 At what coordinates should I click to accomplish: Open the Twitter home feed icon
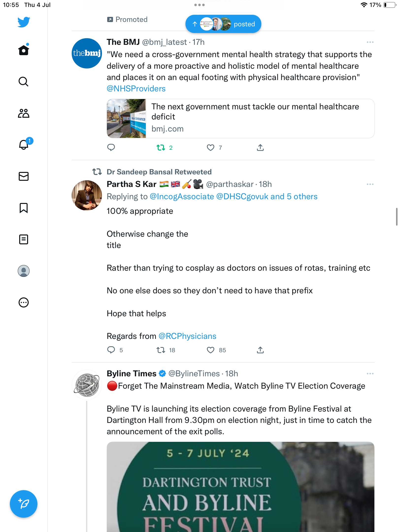[x=24, y=50]
